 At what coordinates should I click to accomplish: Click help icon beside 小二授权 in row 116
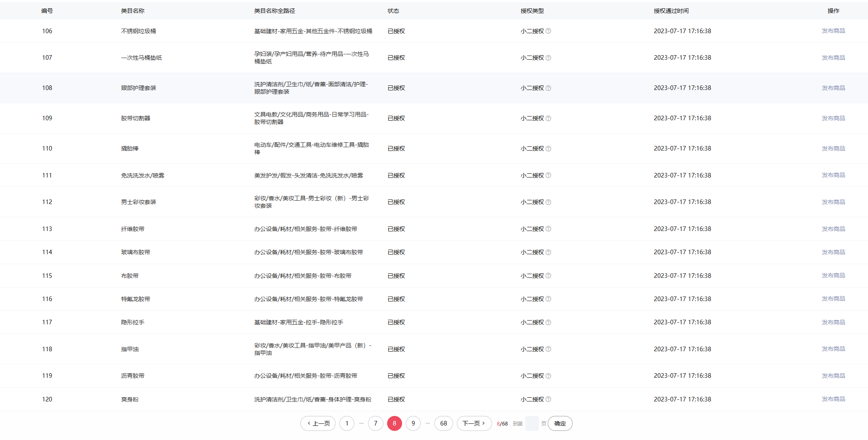click(x=548, y=299)
